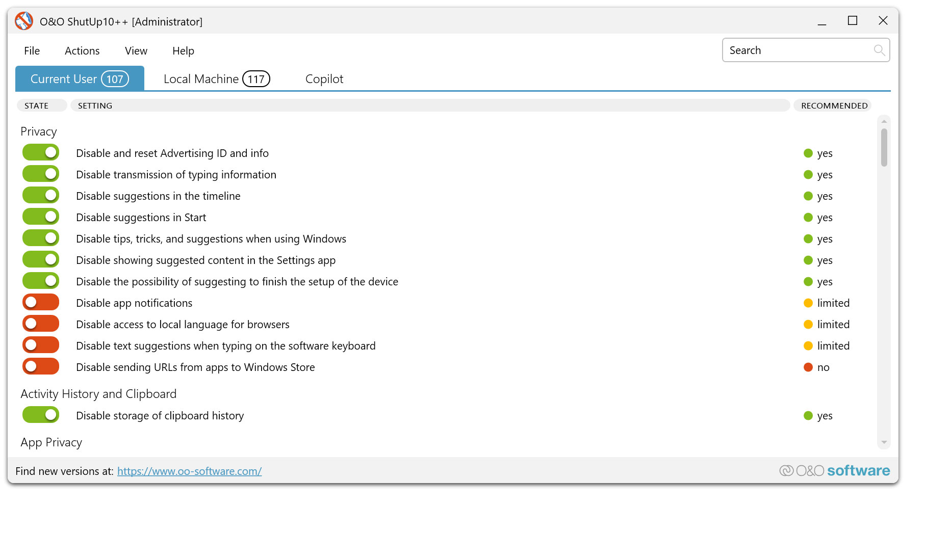Enable local language access for browsers toggle
This screenshot has width=951, height=560.
point(40,323)
